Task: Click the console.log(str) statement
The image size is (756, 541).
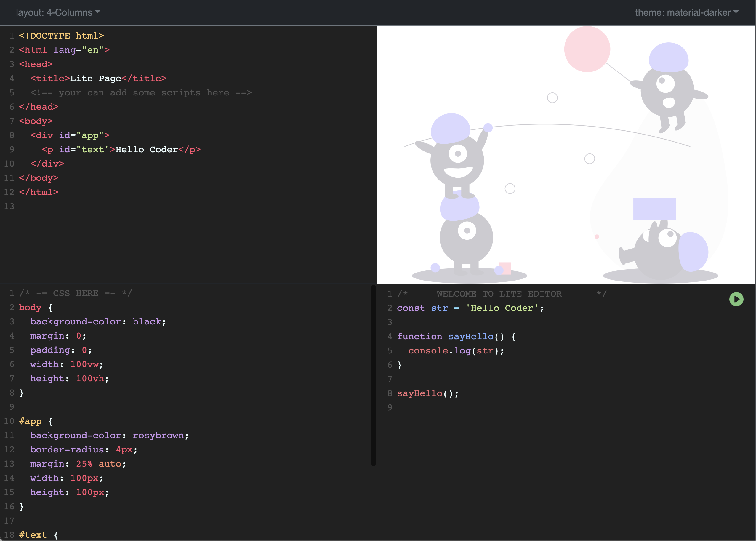Action: click(456, 351)
